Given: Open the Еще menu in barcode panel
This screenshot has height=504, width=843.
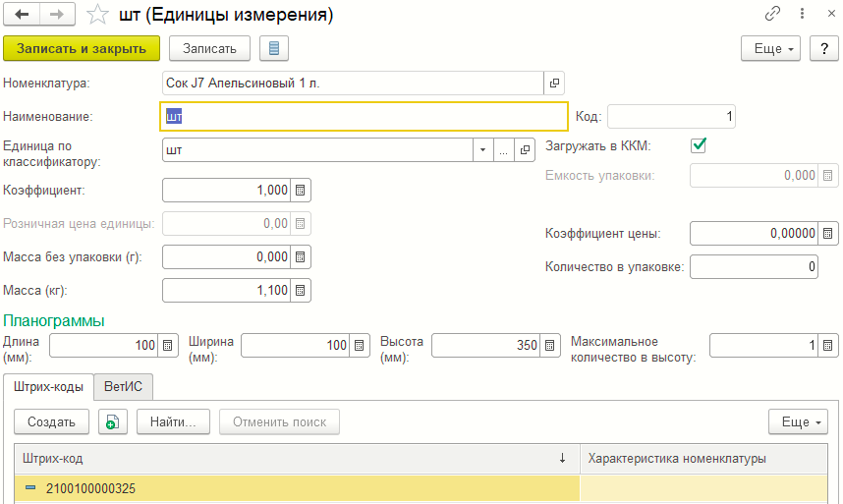Looking at the screenshot, I should coord(799,421).
